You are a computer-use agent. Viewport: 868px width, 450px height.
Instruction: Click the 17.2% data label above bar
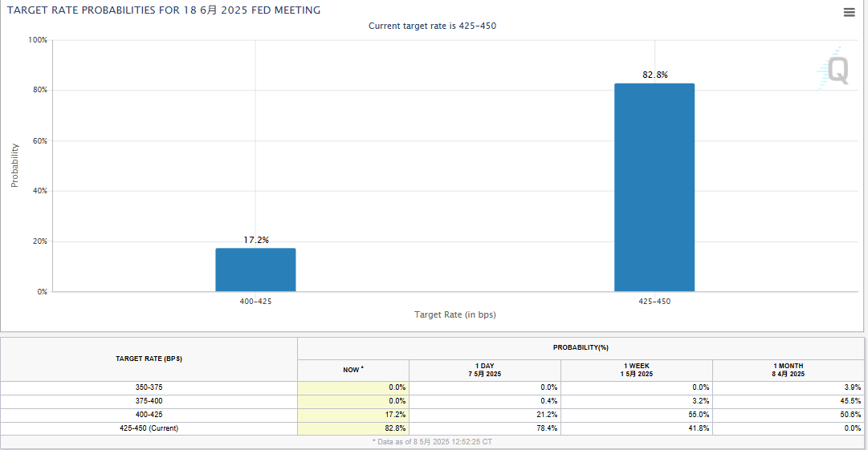tap(256, 240)
